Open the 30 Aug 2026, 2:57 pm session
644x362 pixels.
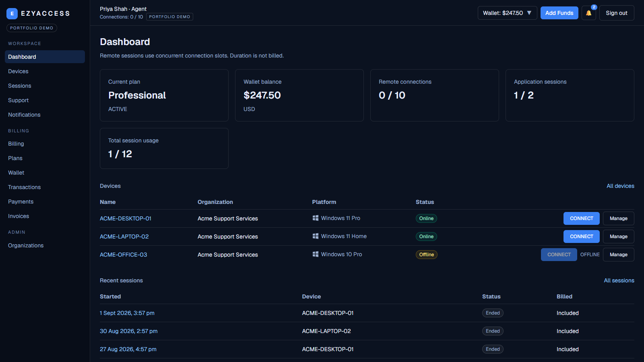(x=129, y=331)
